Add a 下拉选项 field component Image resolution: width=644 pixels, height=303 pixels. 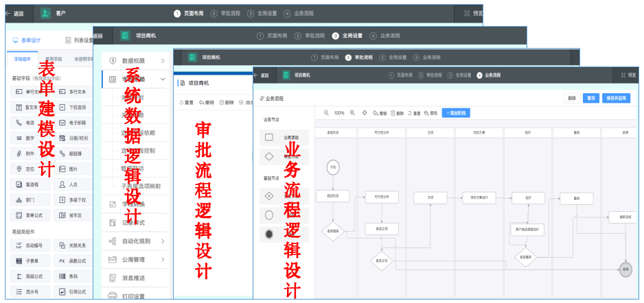click(x=73, y=108)
